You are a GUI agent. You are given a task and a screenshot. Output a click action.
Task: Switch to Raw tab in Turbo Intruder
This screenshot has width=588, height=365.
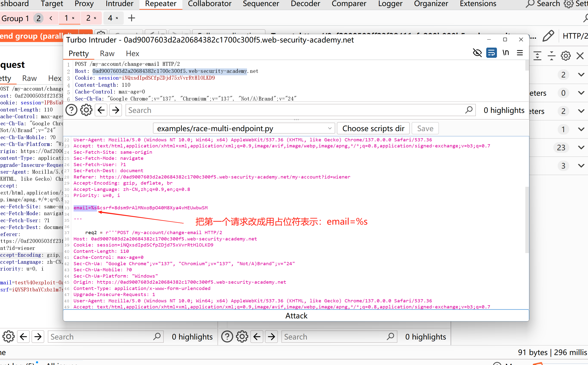coord(107,53)
